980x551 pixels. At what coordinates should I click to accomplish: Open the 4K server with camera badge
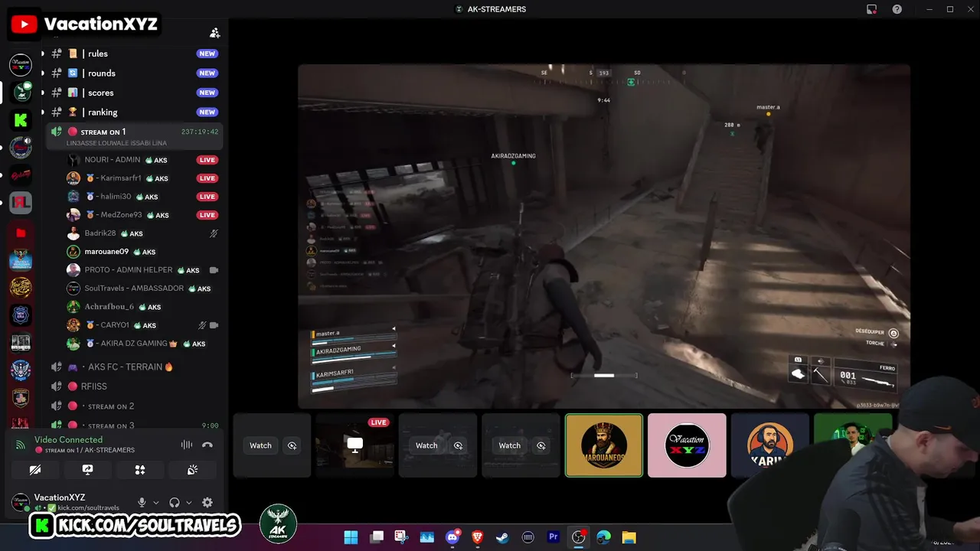[21, 93]
